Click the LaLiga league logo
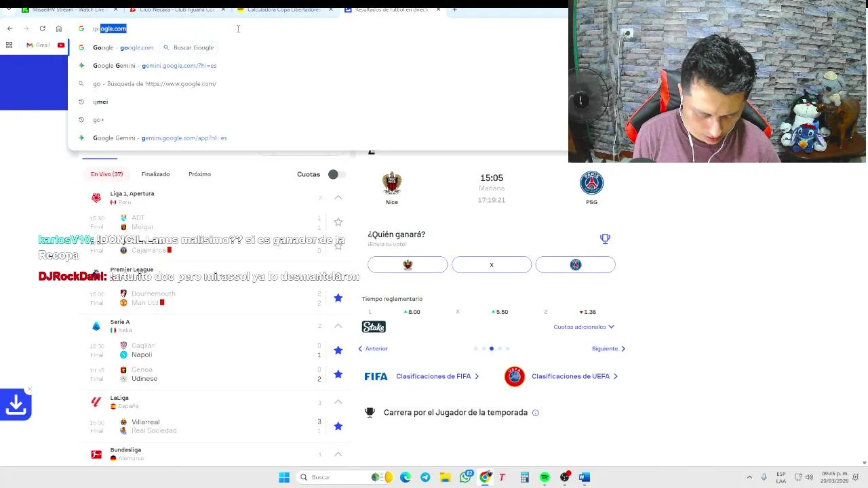The height and width of the screenshot is (488, 868). [96, 402]
